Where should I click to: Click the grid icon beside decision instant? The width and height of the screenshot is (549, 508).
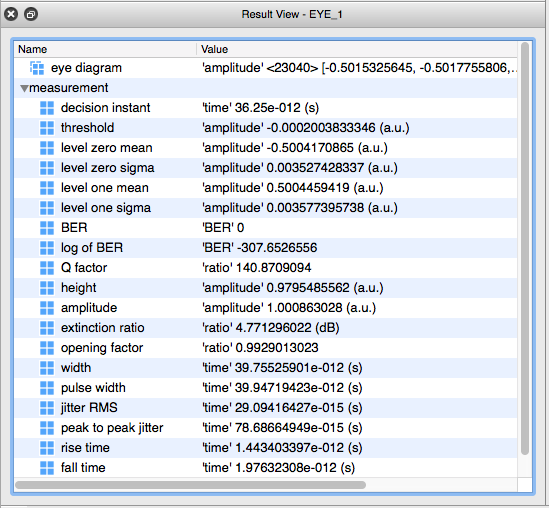point(47,108)
